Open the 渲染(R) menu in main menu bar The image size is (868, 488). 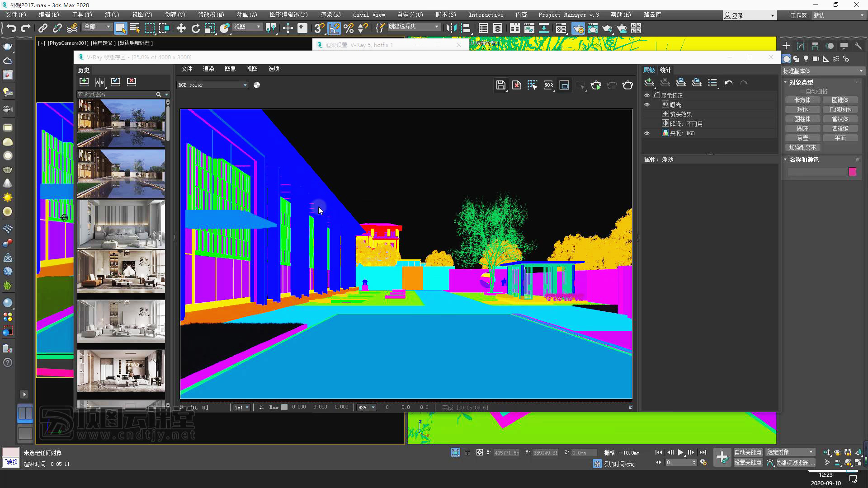click(x=330, y=14)
